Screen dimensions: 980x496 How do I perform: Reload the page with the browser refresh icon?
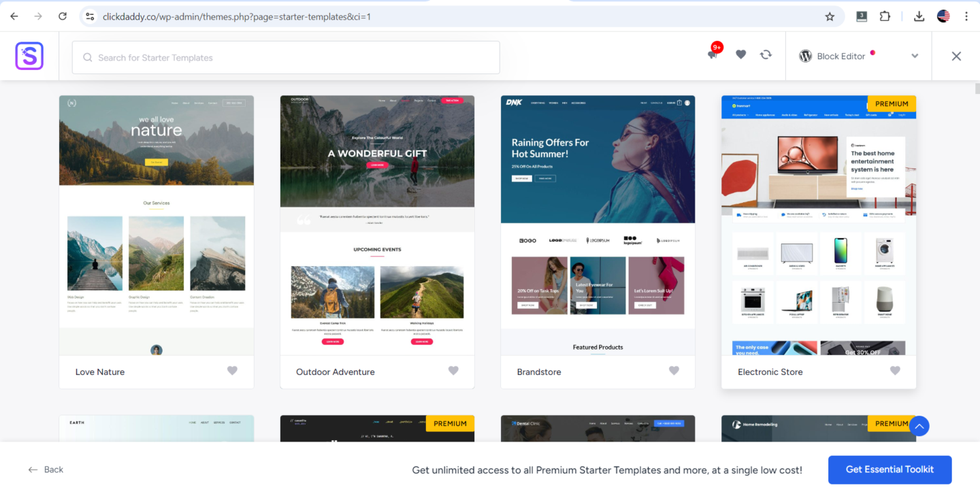coord(63,16)
